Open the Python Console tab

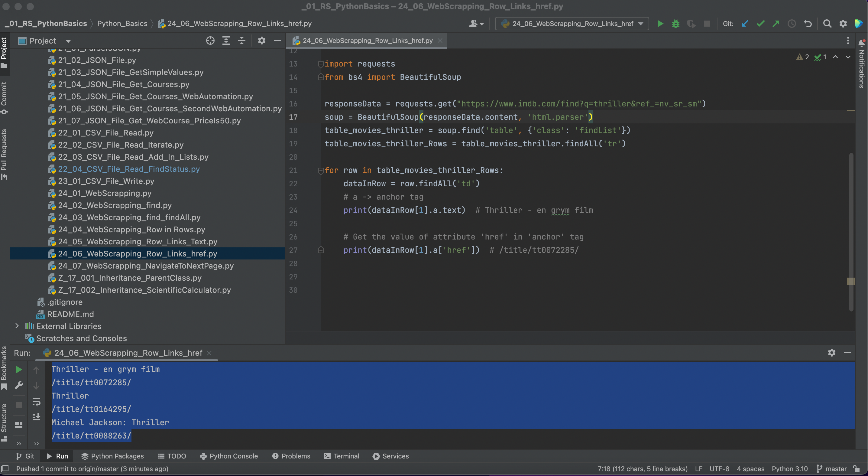(229, 456)
